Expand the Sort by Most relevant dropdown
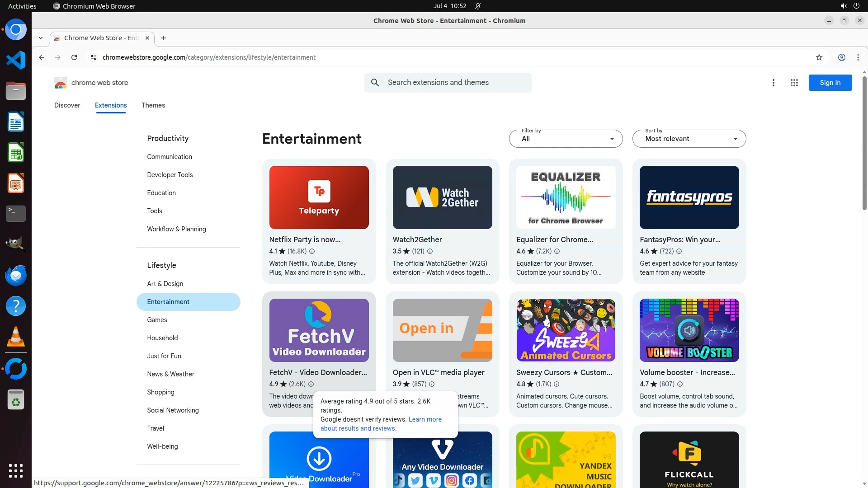 (x=689, y=139)
